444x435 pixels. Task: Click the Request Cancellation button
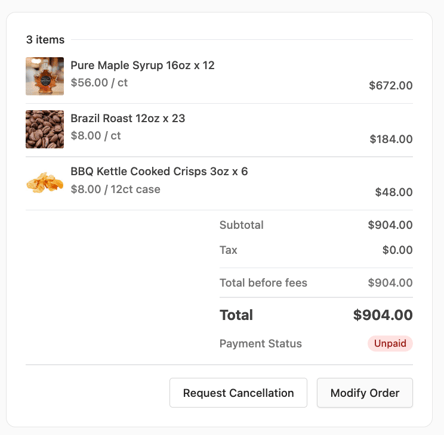tap(238, 393)
